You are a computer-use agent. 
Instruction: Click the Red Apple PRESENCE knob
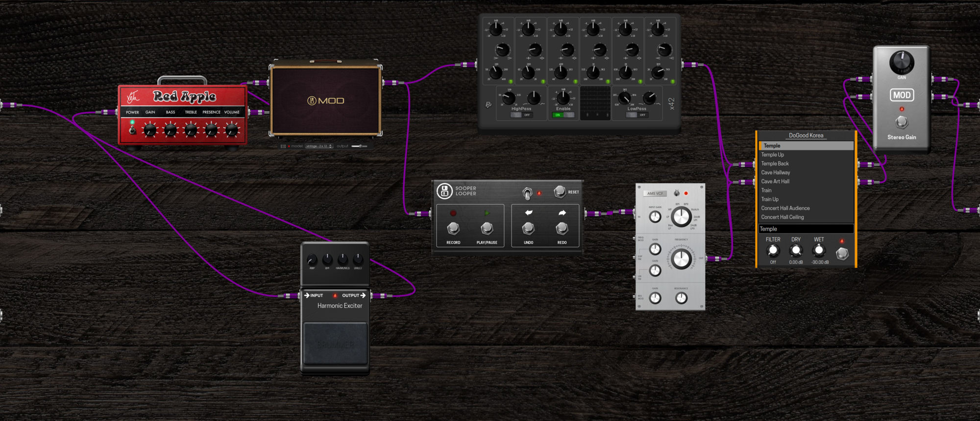211,130
